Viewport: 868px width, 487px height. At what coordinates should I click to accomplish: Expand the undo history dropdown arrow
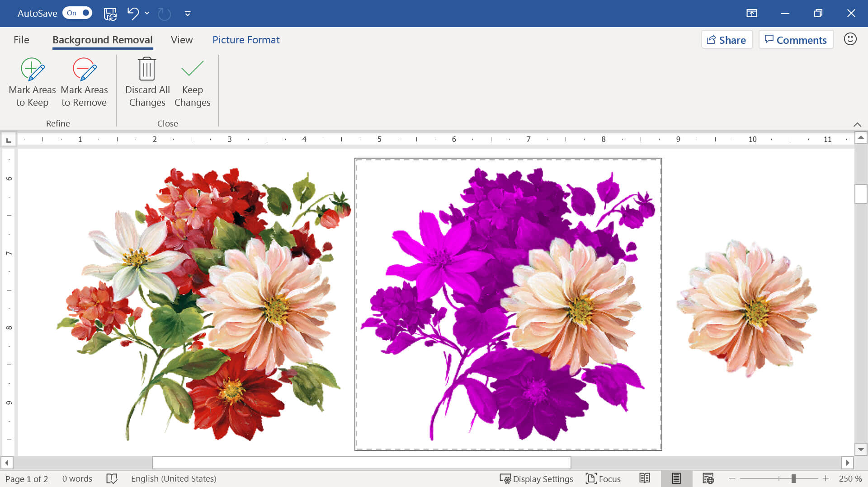click(x=147, y=14)
